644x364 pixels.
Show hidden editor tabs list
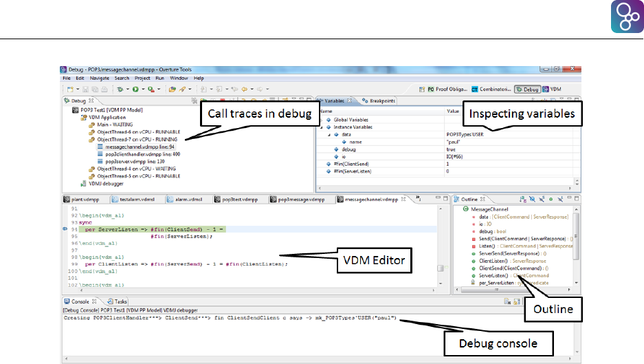(418, 199)
